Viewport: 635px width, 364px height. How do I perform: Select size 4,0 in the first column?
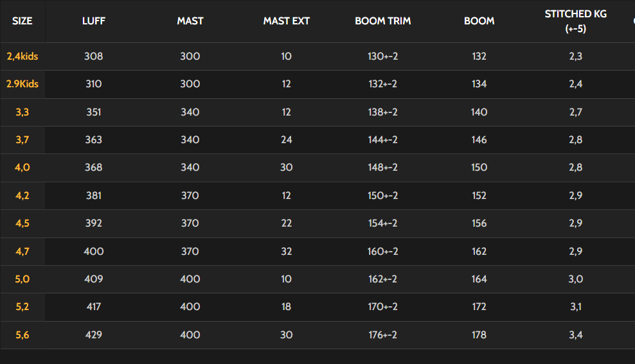point(22,168)
